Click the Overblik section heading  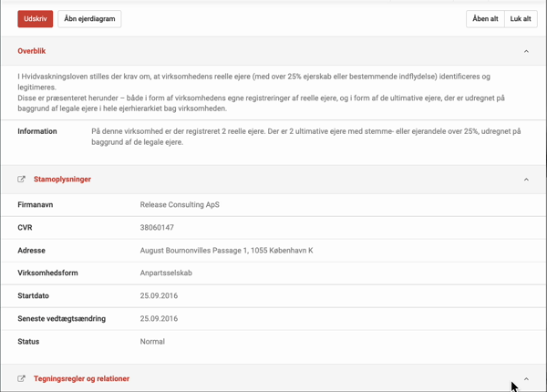32,51
